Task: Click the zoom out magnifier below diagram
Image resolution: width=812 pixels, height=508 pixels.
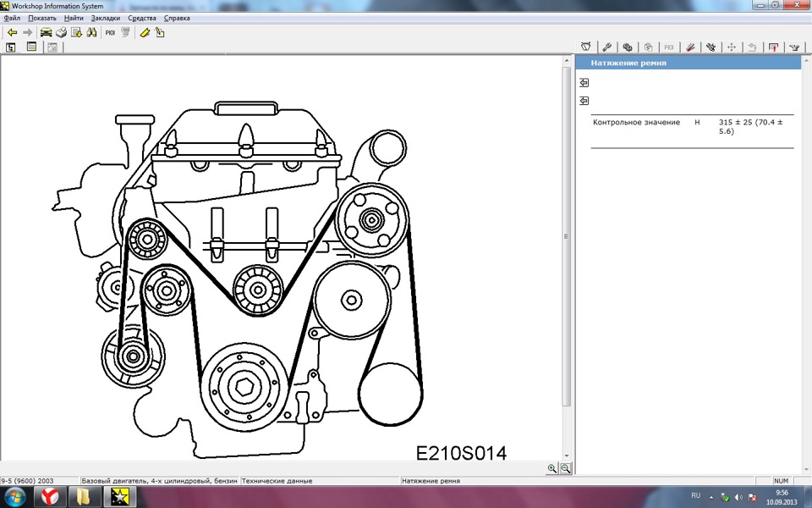Action: coord(565,468)
